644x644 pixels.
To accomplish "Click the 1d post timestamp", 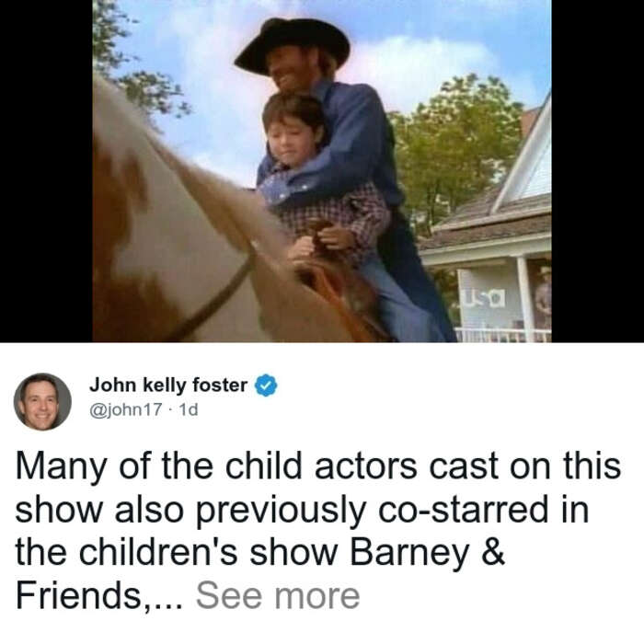I will (189, 409).
